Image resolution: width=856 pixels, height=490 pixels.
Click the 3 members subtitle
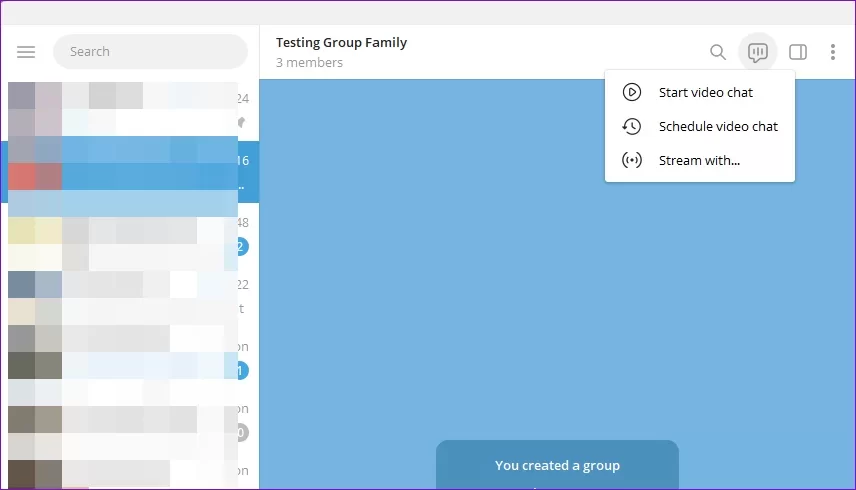click(309, 63)
